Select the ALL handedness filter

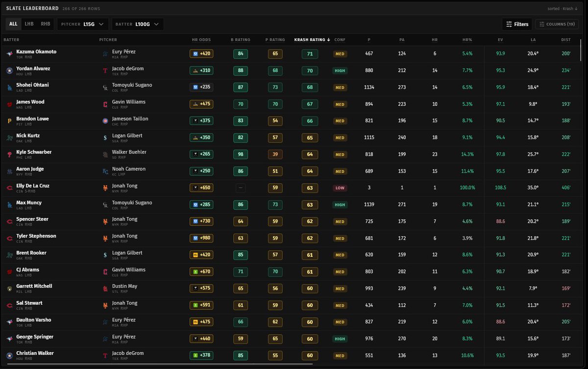click(x=13, y=24)
